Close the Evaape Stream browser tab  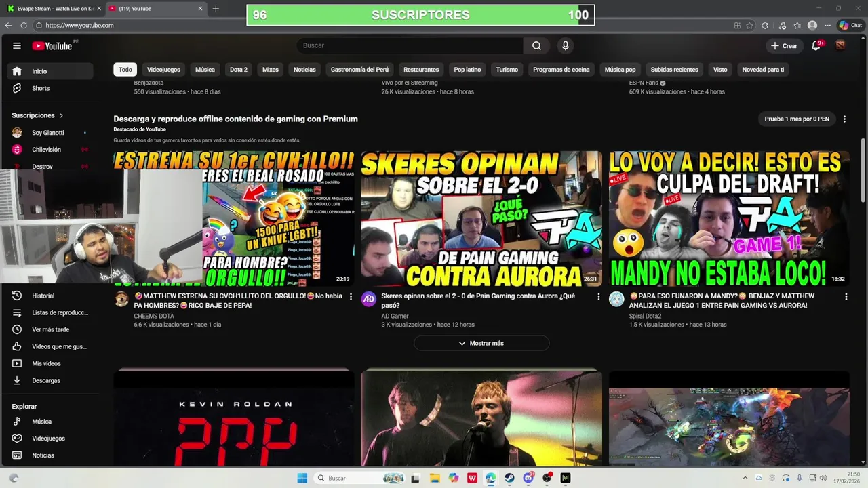point(99,9)
